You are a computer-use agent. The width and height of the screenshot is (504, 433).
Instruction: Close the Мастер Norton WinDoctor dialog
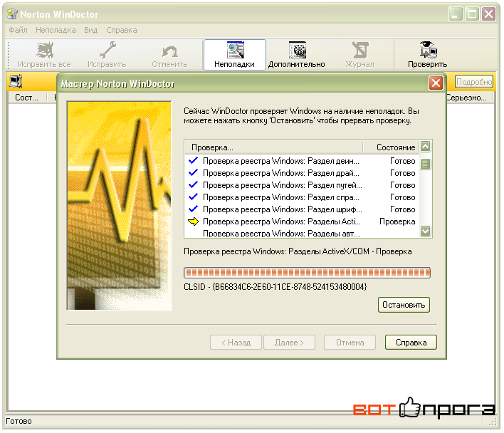point(436,83)
